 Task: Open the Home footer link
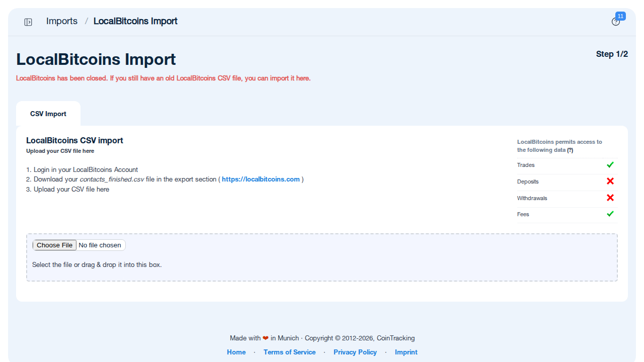(x=236, y=352)
